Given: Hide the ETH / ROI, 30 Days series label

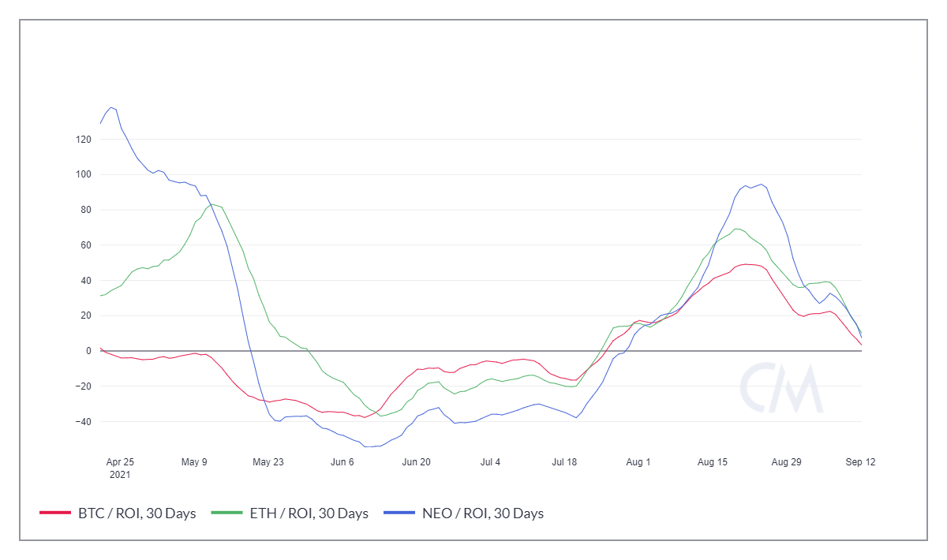Looking at the screenshot, I should point(309,513).
